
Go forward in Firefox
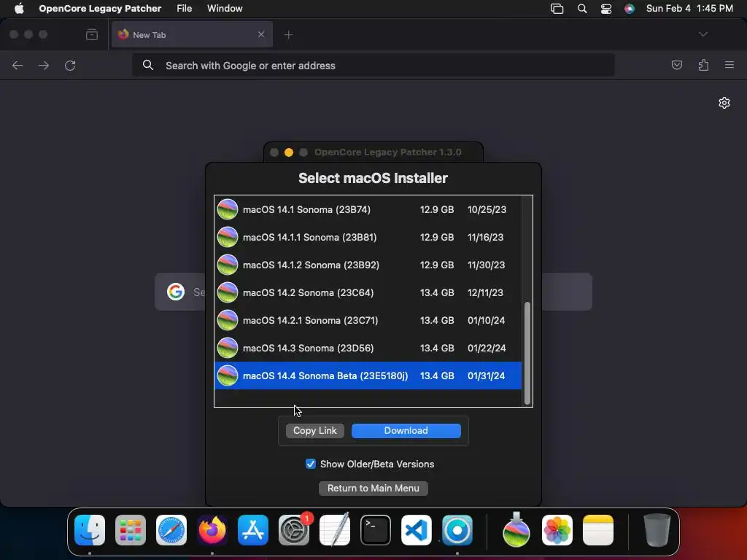(43, 65)
